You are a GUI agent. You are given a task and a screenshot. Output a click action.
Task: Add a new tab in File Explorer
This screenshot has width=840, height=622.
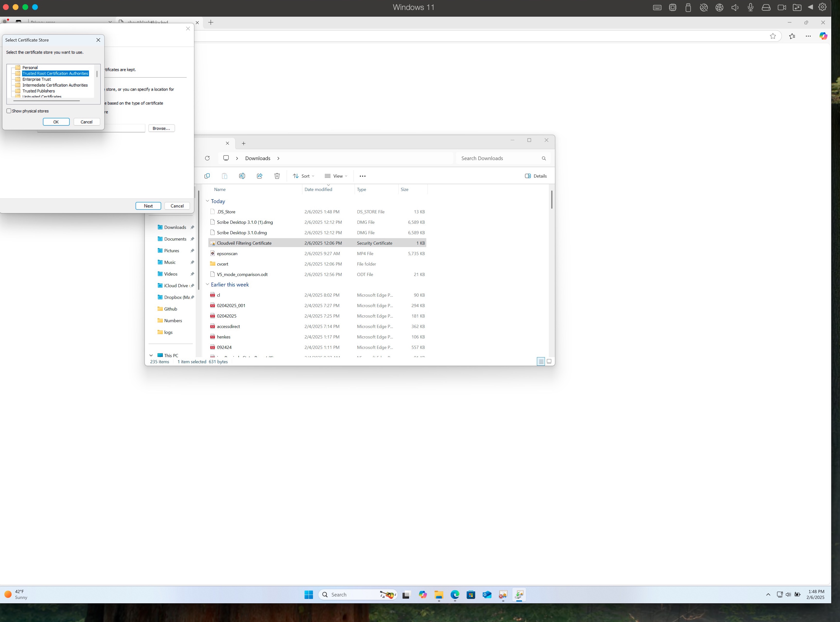click(x=244, y=143)
